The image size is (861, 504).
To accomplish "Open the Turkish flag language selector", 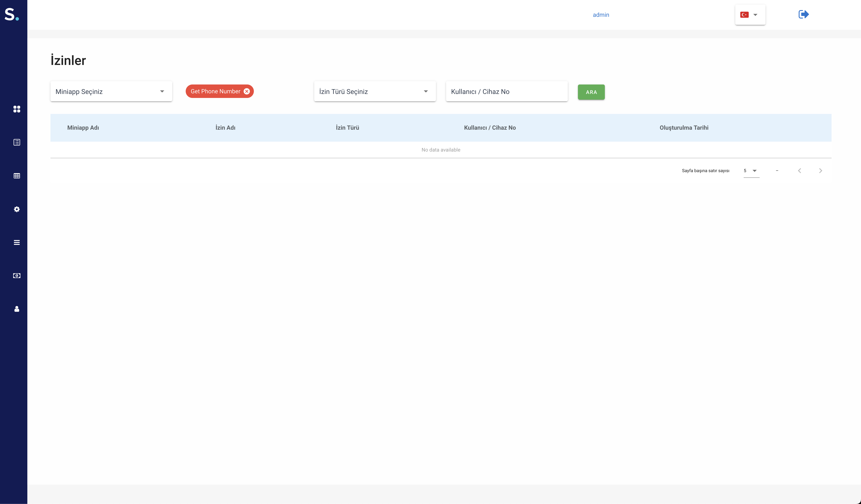I will (x=750, y=15).
